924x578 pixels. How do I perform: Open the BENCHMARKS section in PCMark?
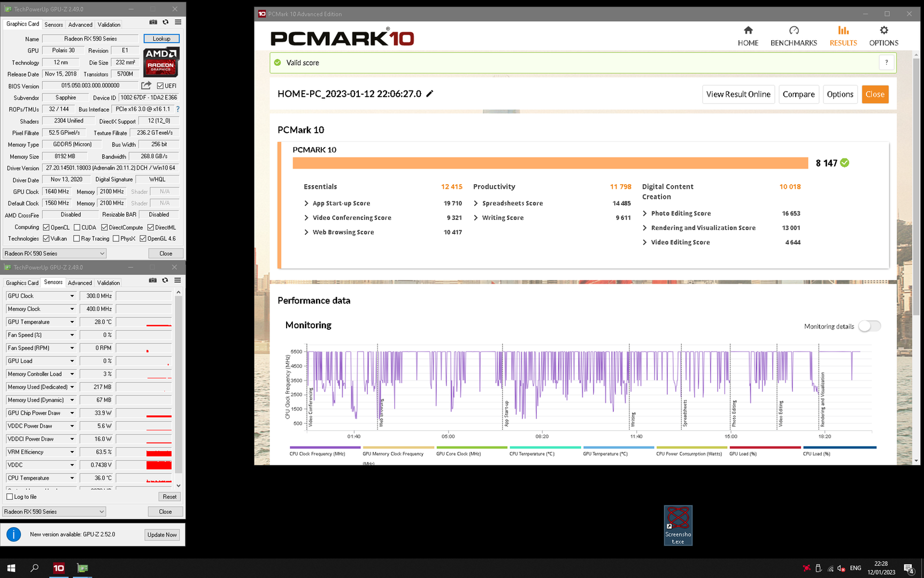point(794,36)
